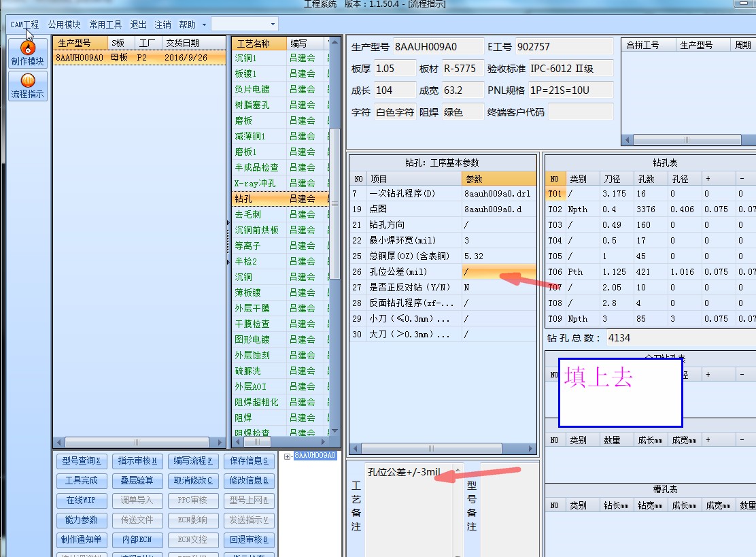Select the 外层干膜 process row
This screenshot has height=557, width=756.
coord(281,309)
